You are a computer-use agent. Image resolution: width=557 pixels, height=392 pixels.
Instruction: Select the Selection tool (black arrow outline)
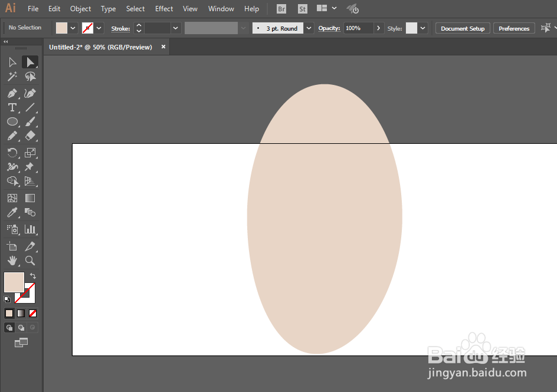coord(12,62)
